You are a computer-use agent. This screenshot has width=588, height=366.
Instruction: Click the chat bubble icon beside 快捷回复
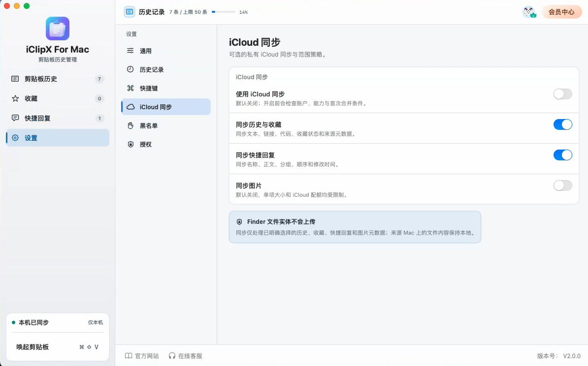coord(15,118)
